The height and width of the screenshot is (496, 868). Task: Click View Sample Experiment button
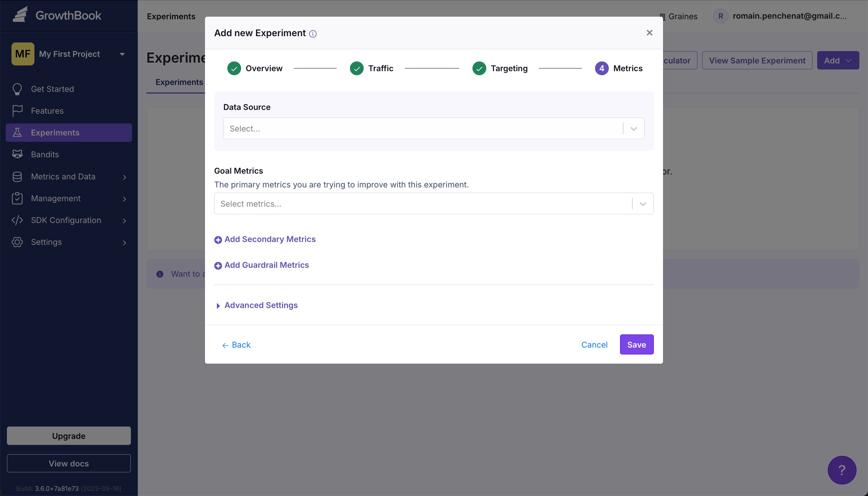[757, 60]
